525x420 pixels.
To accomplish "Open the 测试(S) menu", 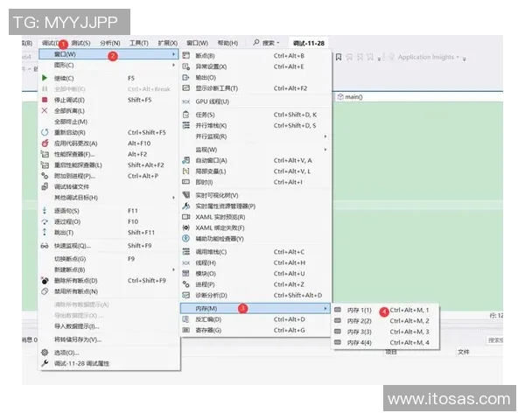I will 81,43.
